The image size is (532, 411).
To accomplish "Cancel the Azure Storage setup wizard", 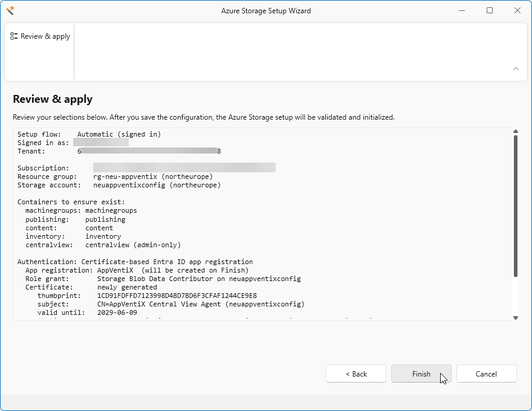I will pos(486,374).
